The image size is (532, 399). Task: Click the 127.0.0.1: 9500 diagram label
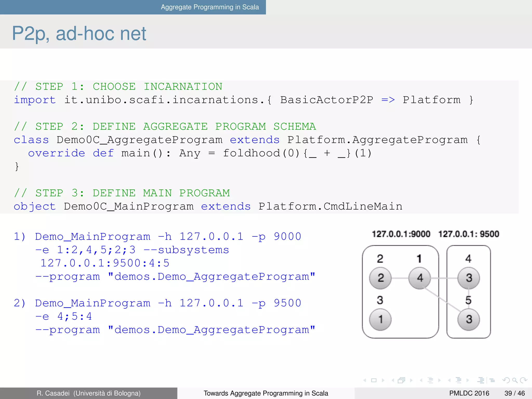[x=469, y=234]
